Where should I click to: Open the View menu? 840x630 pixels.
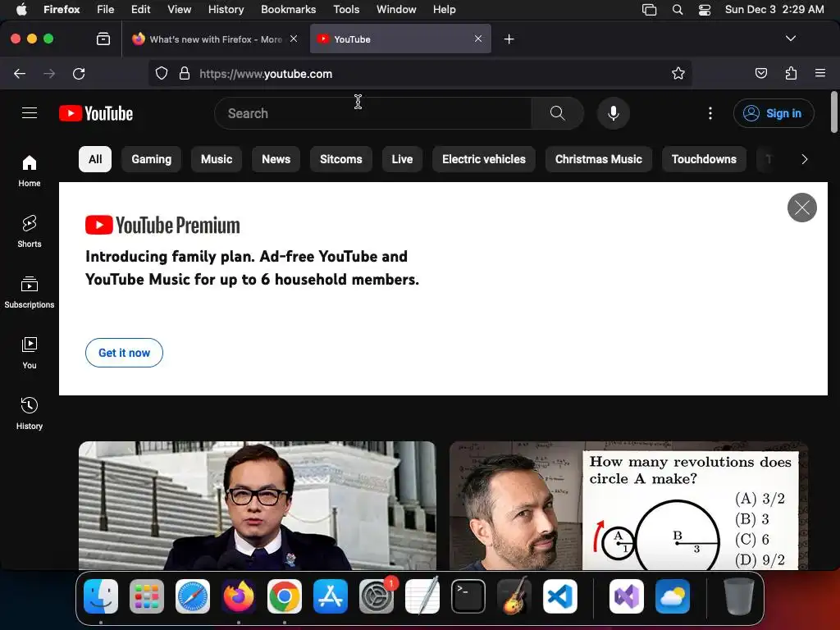(179, 9)
